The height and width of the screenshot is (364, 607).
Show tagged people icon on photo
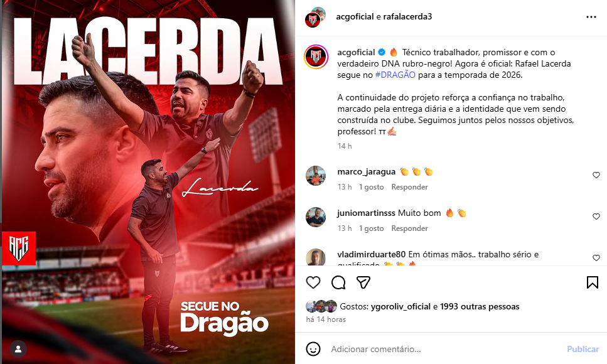pos(18,349)
